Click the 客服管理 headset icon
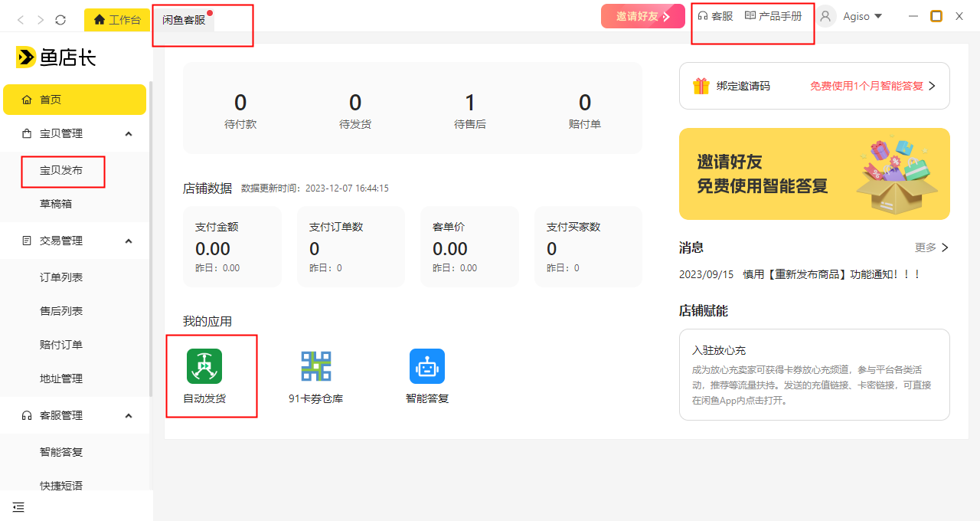This screenshot has width=980, height=521. [27, 415]
